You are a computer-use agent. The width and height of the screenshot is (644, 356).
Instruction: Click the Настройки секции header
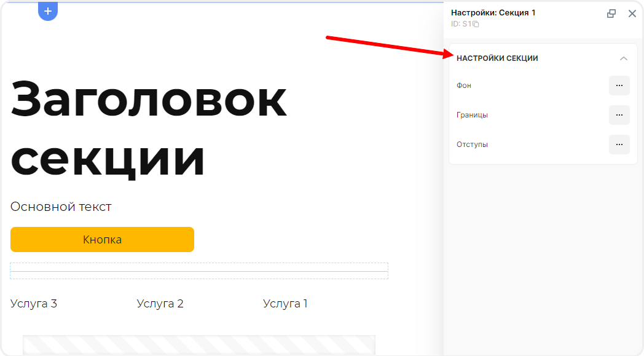pyautogui.click(x=497, y=58)
